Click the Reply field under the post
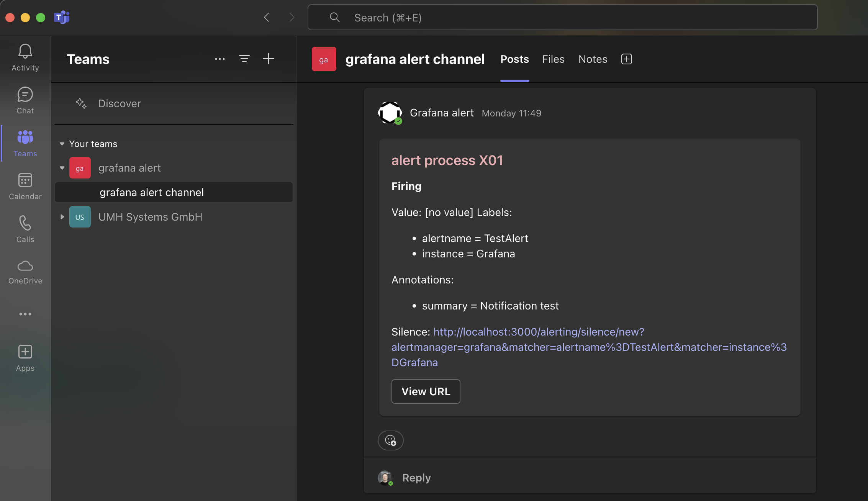This screenshot has height=501, width=868. (416, 478)
